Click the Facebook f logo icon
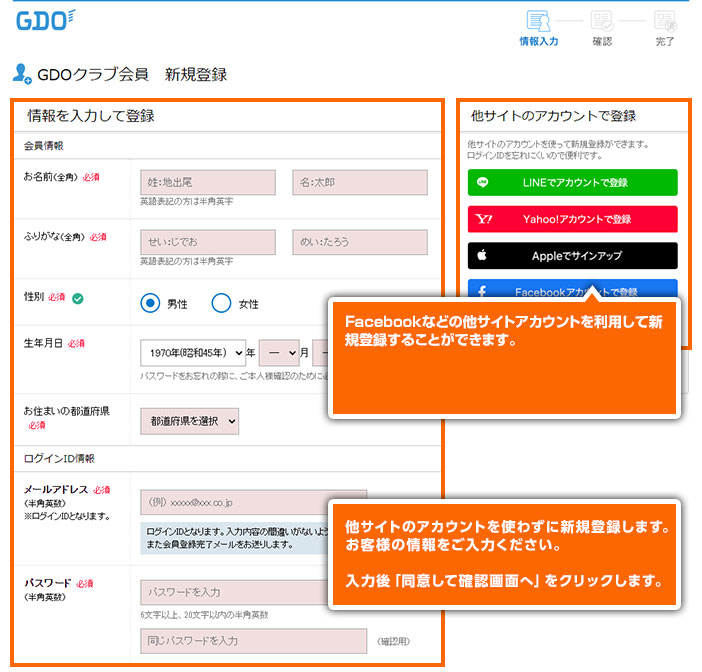The width and height of the screenshot is (702, 672). click(482, 292)
